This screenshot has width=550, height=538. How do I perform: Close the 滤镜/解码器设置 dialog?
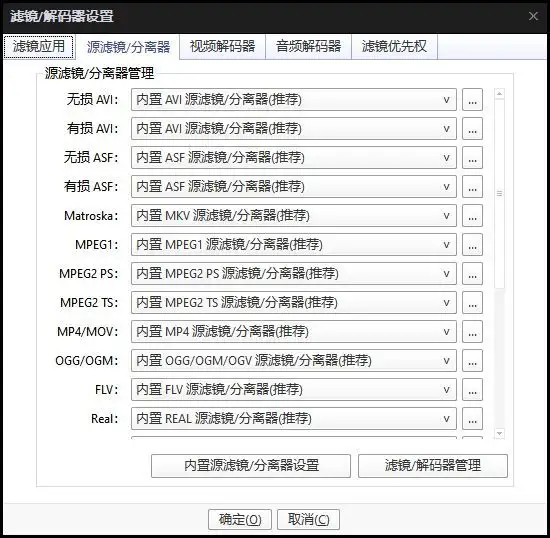click(x=534, y=16)
